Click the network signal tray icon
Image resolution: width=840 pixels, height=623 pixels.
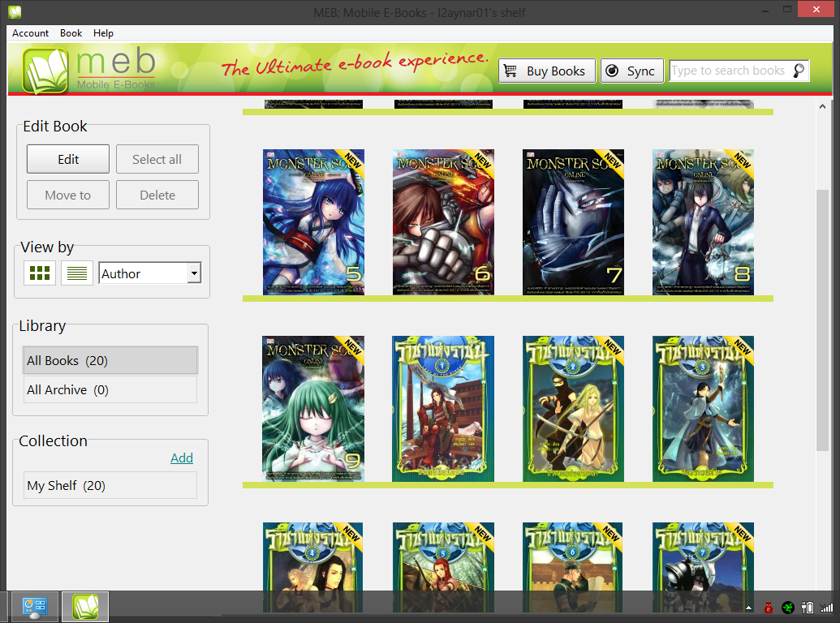pos(826,608)
